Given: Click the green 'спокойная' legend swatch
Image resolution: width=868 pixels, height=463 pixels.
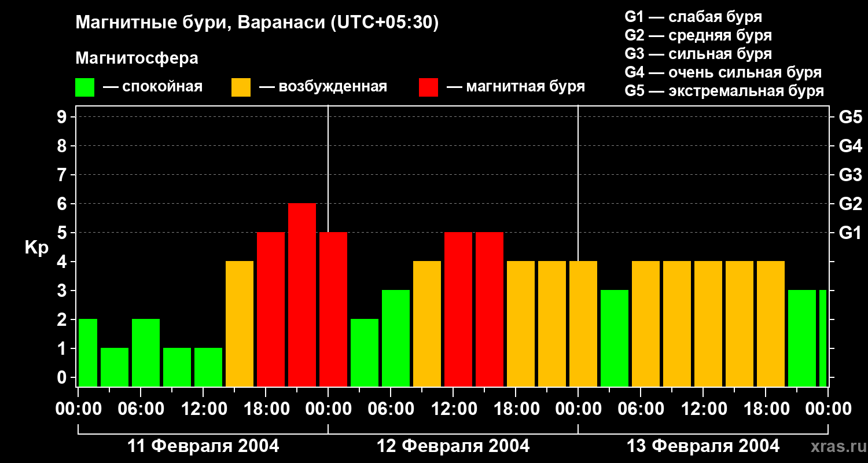Looking at the screenshot, I should 84,87.
